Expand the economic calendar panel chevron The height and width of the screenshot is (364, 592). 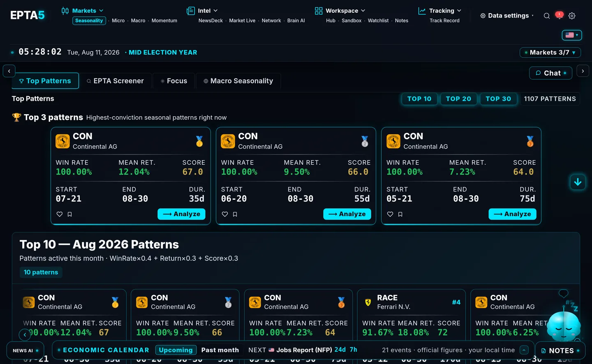[524, 350]
